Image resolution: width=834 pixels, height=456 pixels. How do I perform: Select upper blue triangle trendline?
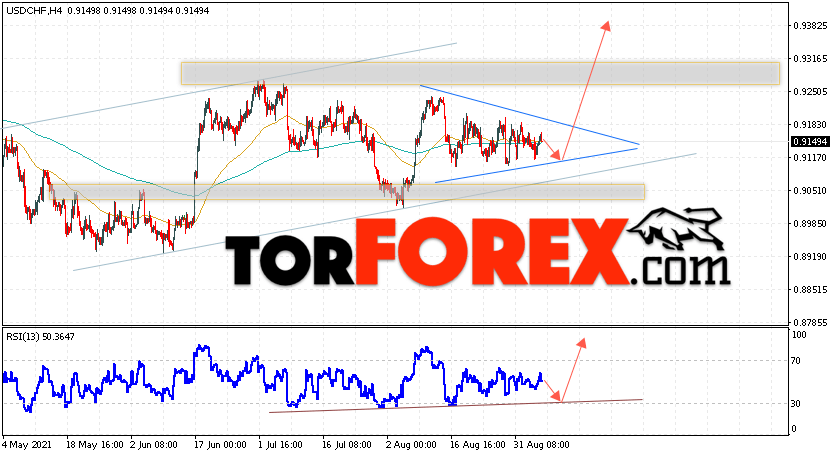point(529,115)
